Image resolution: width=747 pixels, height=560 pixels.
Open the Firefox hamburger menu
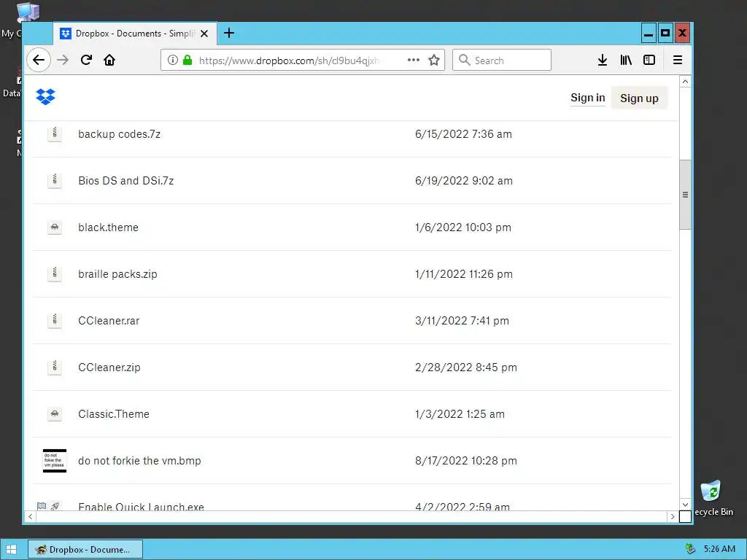pos(678,60)
